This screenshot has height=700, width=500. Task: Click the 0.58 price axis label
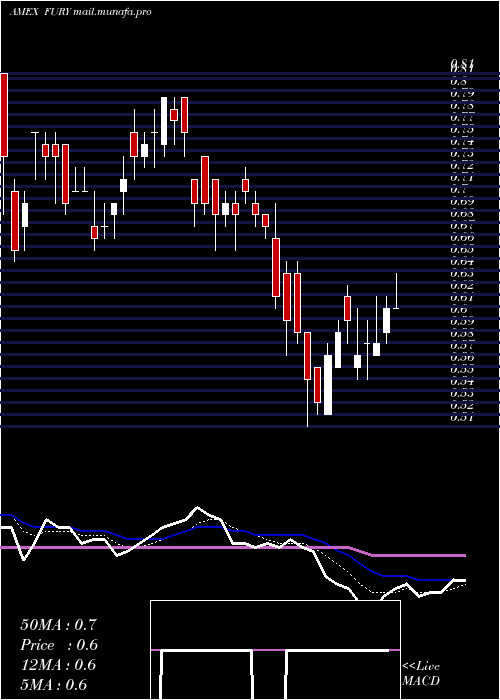[x=462, y=334]
